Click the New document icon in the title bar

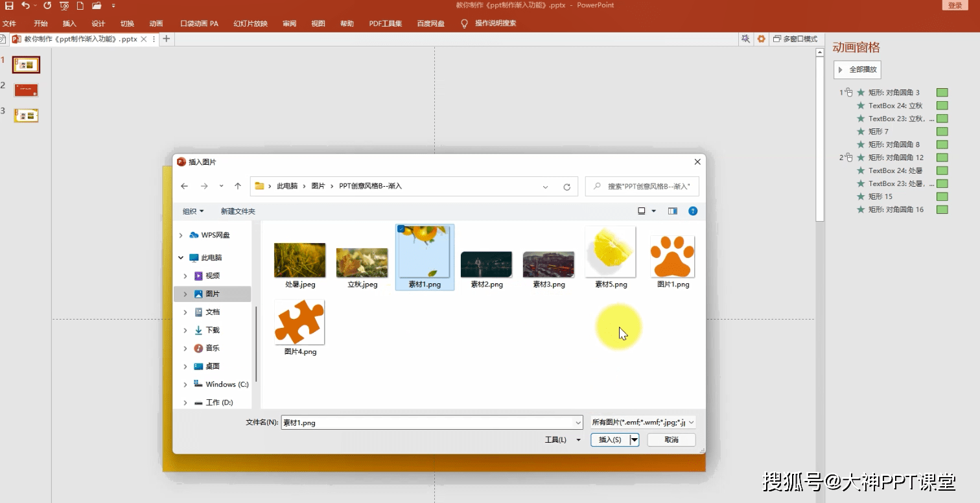(x=80, y=6)
